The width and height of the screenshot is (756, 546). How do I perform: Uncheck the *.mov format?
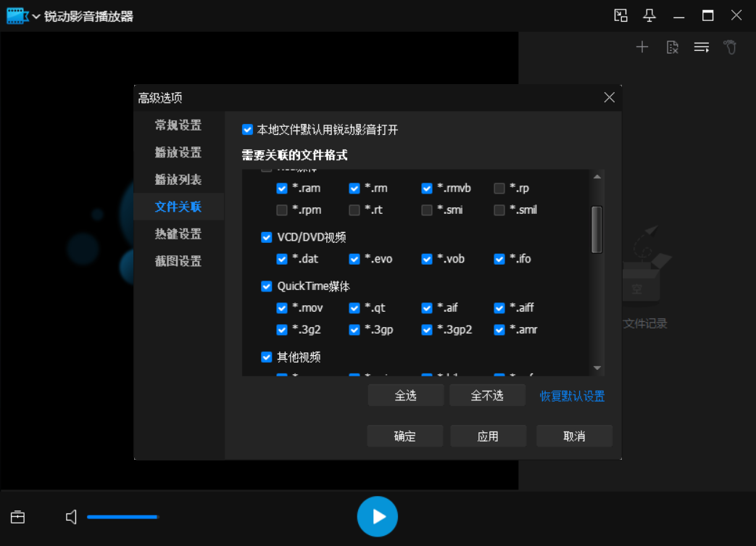tap(282, 307)
